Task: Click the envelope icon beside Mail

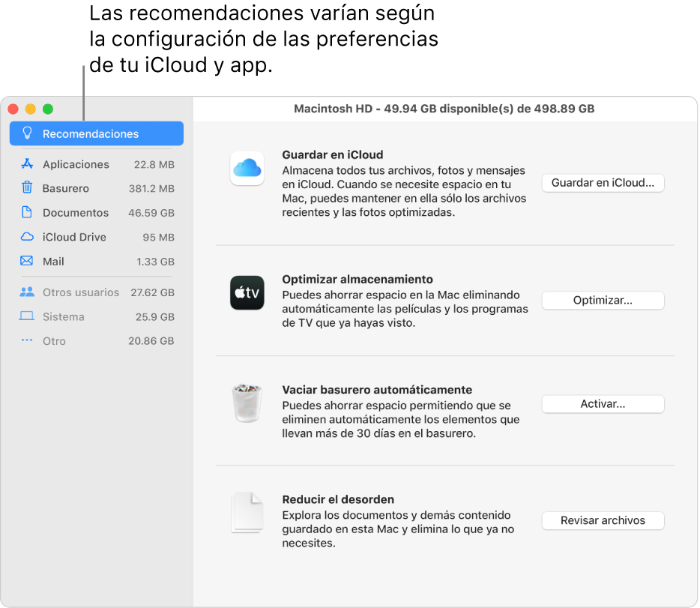Action: point(27,260)
